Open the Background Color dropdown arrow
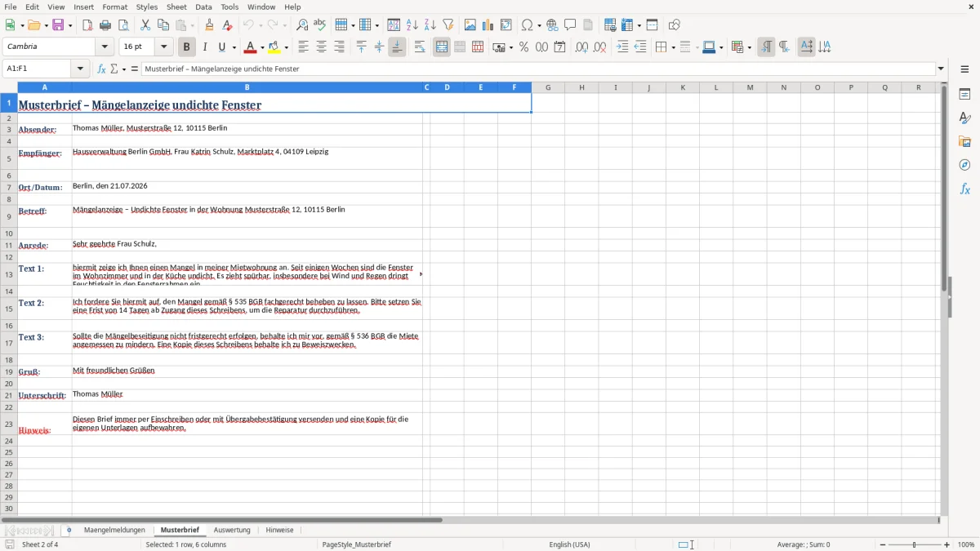The image size is (980, 551). coord(287,47)
